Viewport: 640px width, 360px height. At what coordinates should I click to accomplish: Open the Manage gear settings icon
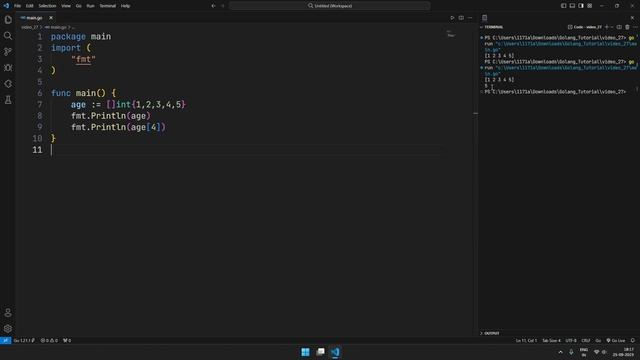(x=8, y=328)
